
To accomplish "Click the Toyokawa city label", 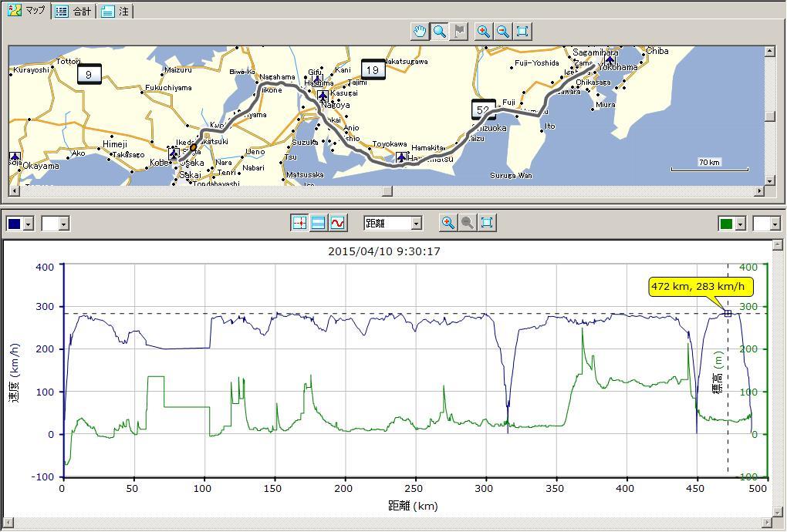I will point(390,144).
